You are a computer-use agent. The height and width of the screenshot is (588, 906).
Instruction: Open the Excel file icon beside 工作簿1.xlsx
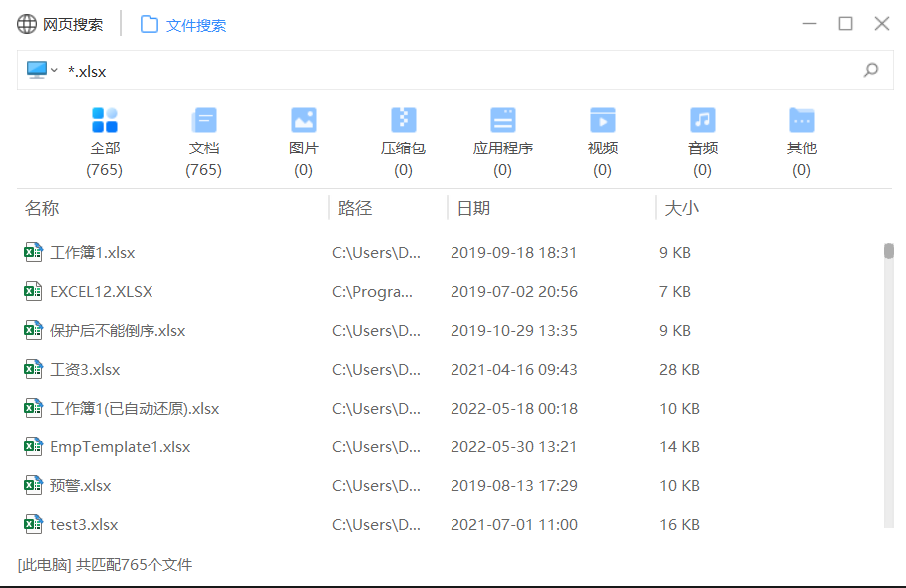click(x=33, y=252)
